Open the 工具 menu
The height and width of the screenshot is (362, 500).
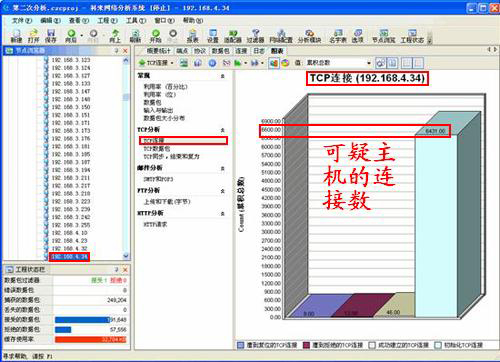[x=136, y=20]
